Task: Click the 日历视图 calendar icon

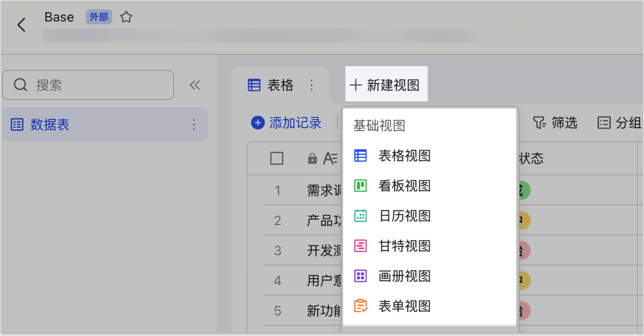Action: [360, 216]
